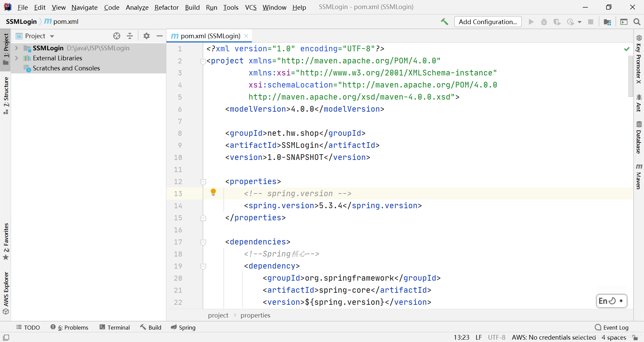Toggle the 7: Structure side panel
Screen dimensions: 644x342
point(6,96)
